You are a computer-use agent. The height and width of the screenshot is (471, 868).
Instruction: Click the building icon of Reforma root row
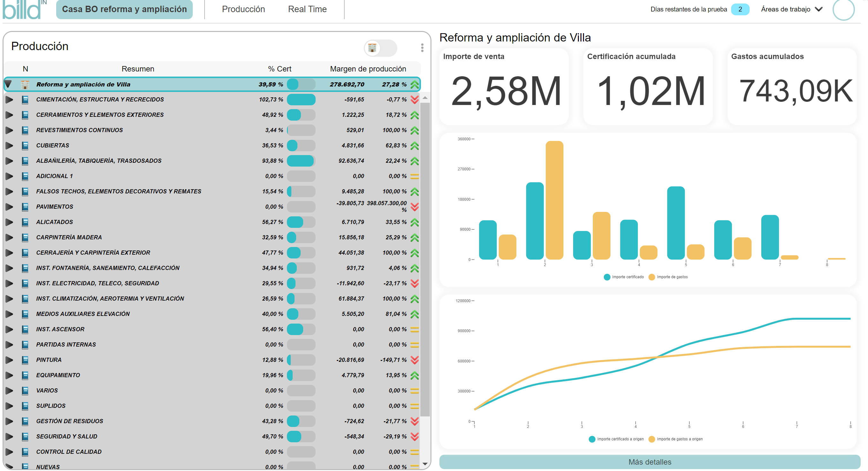click(25, 85)
